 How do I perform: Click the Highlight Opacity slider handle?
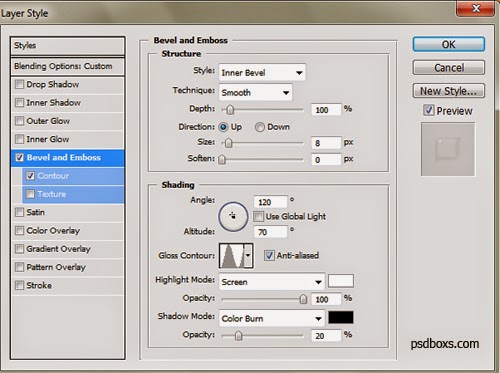[x=303, y=299]
